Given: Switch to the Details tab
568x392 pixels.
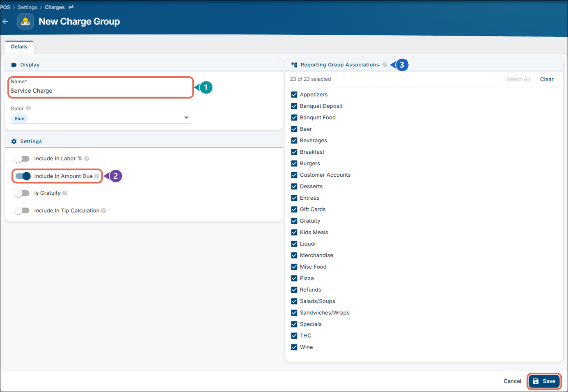Looking at the screenshot, I should point(19,47).
